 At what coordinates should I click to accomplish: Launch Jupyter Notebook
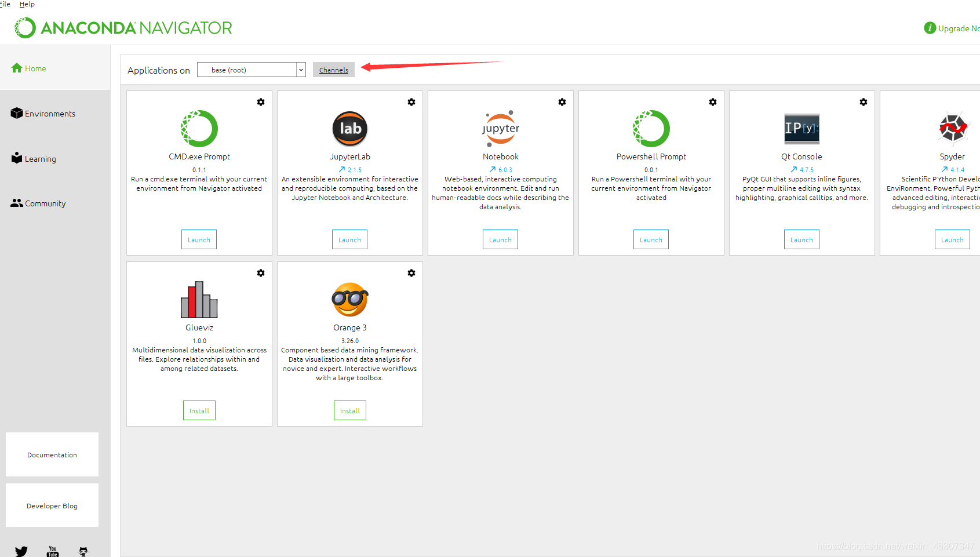click(x=501, y=239)
